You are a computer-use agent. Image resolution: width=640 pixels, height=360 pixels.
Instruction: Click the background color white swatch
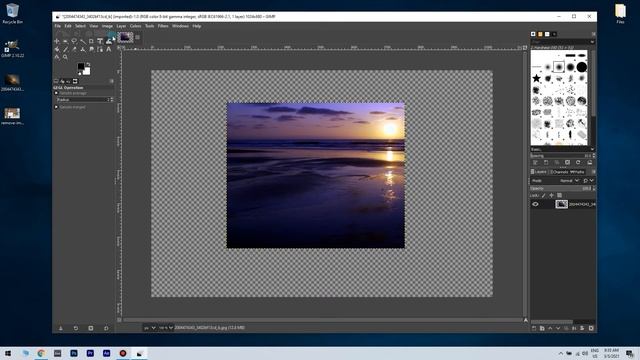(87, 72)
